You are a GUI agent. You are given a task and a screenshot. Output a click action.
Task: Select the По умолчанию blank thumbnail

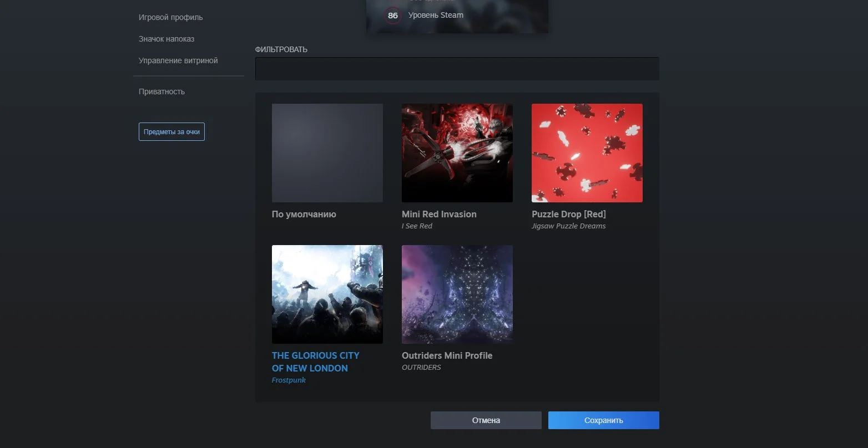point(327,153)
